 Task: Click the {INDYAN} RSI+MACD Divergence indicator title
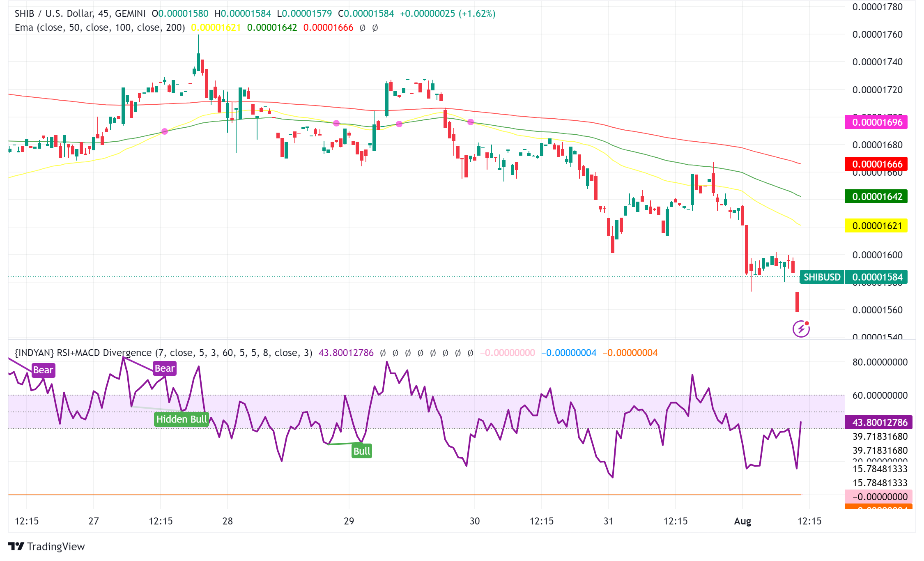[x=163, y=353]
